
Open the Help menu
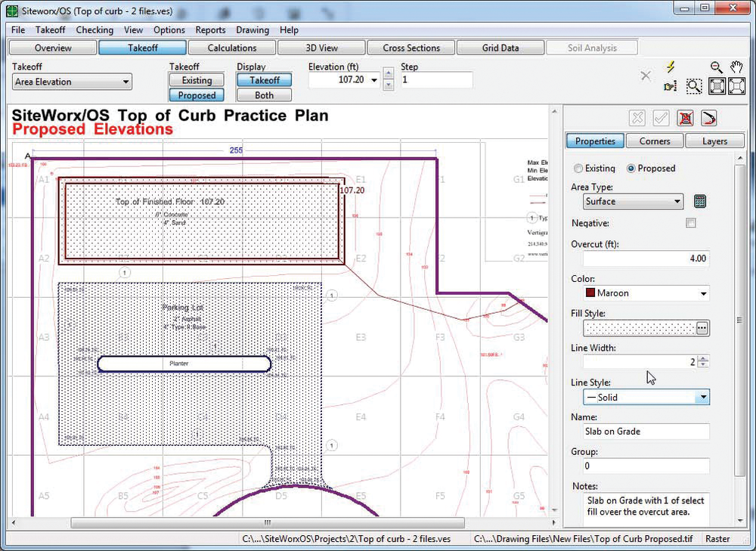point(289,30)
